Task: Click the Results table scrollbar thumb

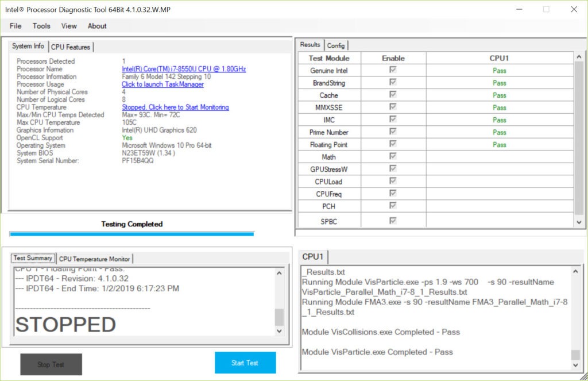Action: click(x=579, y=138)
